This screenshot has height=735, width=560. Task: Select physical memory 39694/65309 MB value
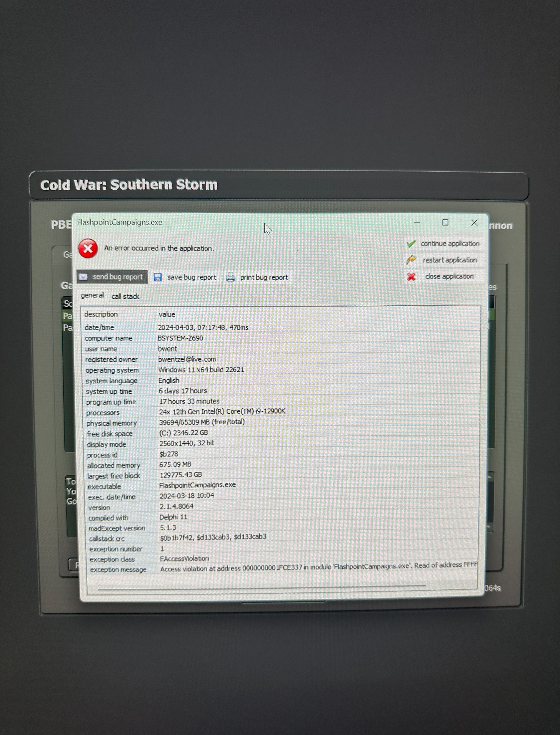pyautogui.click(x=202, y=422)
